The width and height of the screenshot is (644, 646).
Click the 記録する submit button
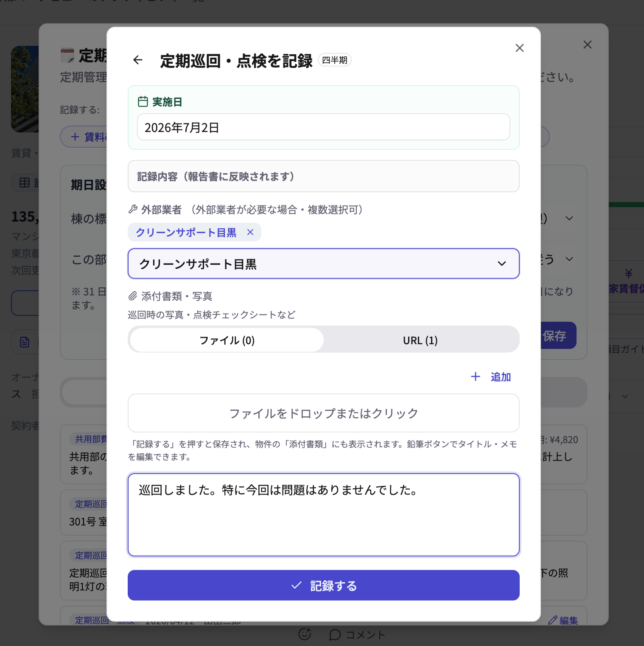323,585
